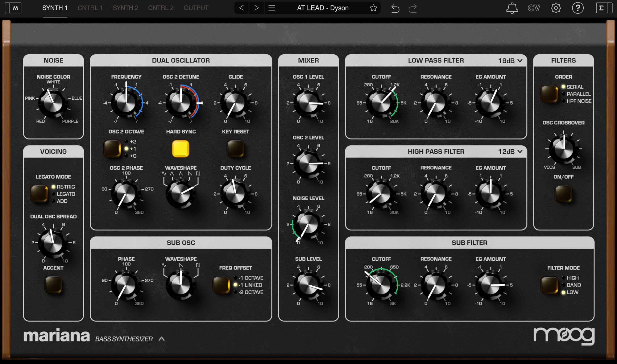
Task: Click the Low Pass Filter Cutoff knob
Action: [381, 103]
